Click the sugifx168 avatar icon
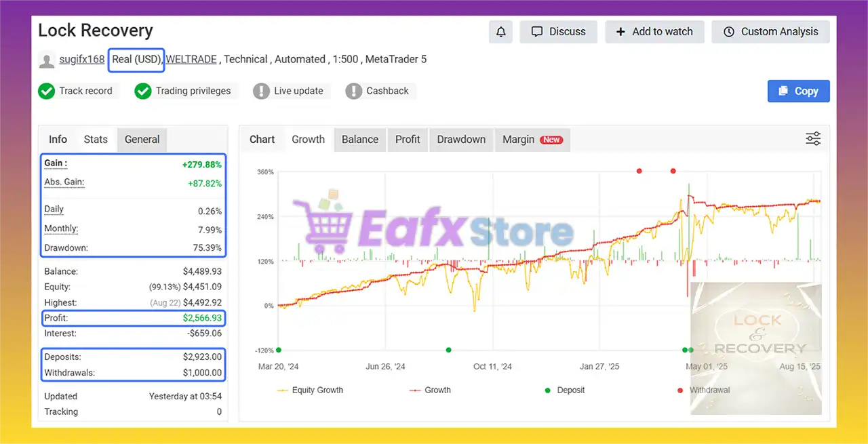Viewport: 868px width, 444px height. pyautogui.click(x=47, y=60)
